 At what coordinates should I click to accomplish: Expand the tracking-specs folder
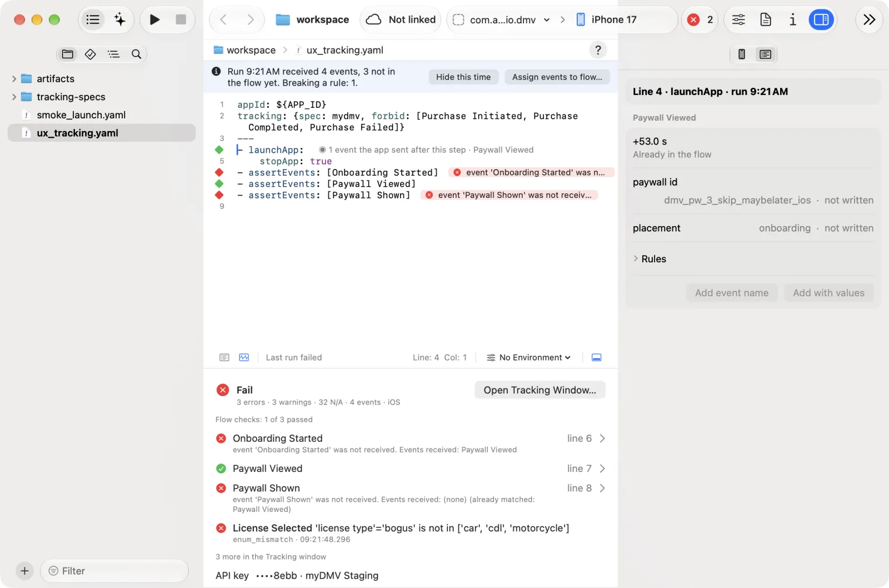14,97
